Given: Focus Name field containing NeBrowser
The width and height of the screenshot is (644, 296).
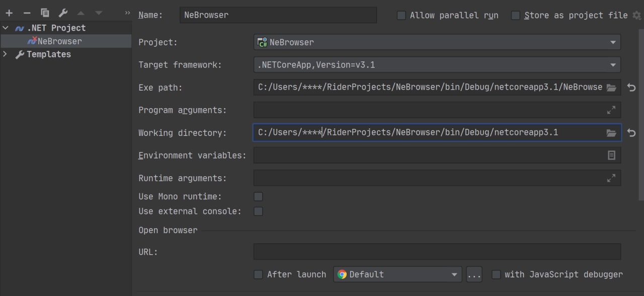Looking at the screenshot, I should [x=278, y=15].
